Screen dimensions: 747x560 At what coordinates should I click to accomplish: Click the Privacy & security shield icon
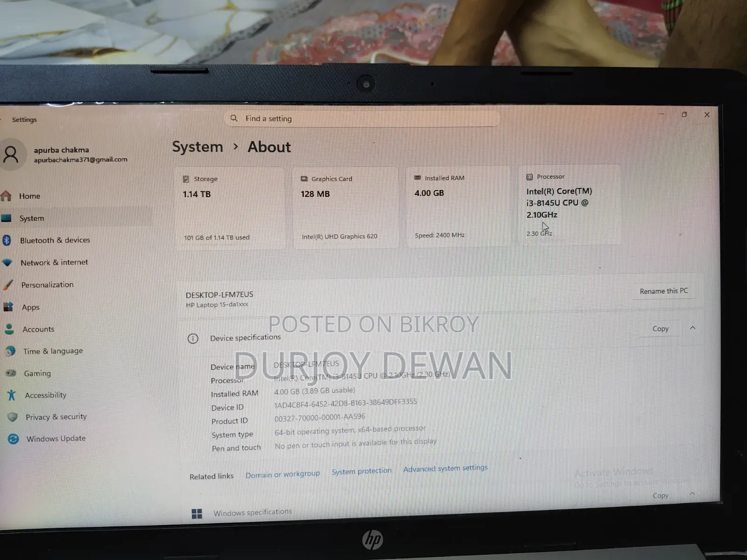tap(13, 417)
